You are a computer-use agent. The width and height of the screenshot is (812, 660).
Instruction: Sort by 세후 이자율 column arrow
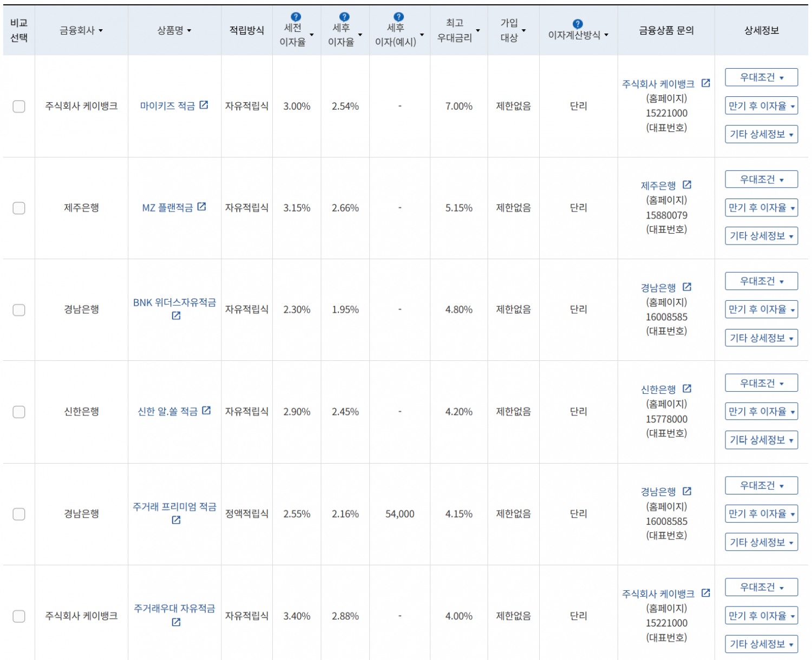point(361,35)
